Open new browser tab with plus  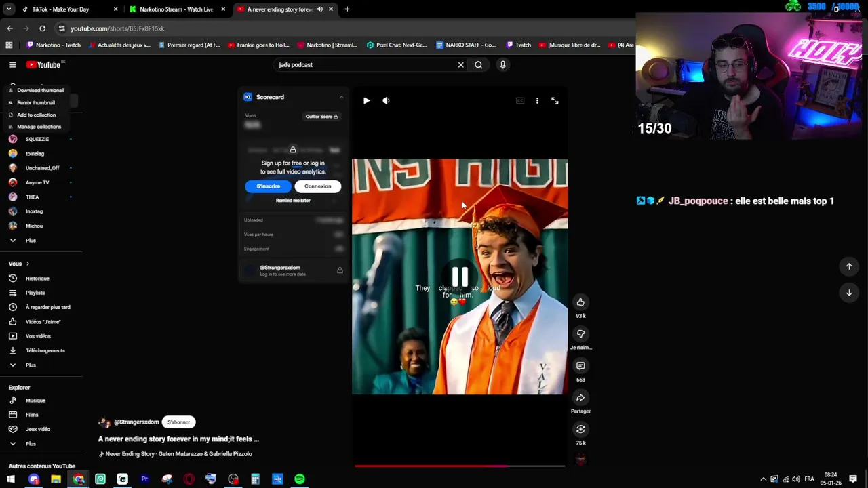(x=347, y=9)
